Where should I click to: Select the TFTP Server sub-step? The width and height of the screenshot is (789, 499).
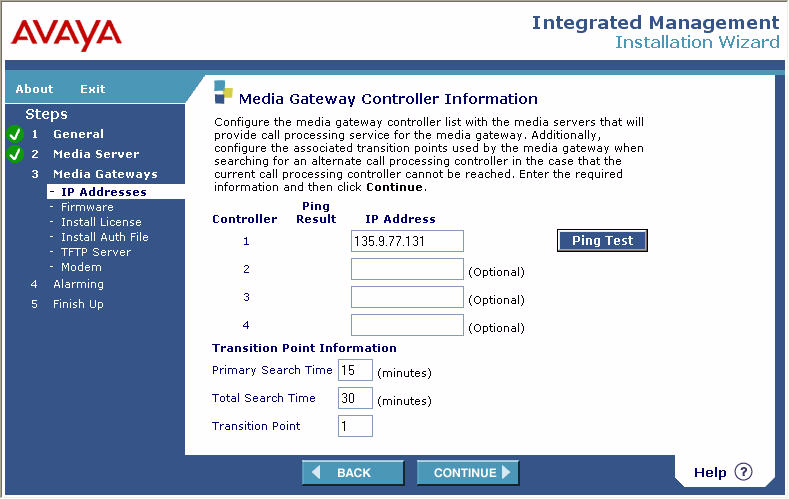click(96, 252)
